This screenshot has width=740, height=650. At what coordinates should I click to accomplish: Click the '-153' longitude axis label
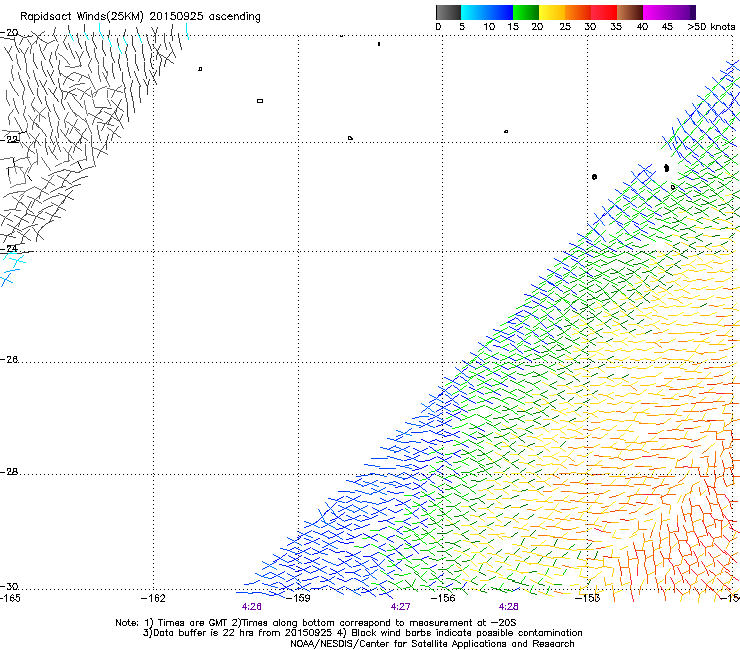(588, 598)
